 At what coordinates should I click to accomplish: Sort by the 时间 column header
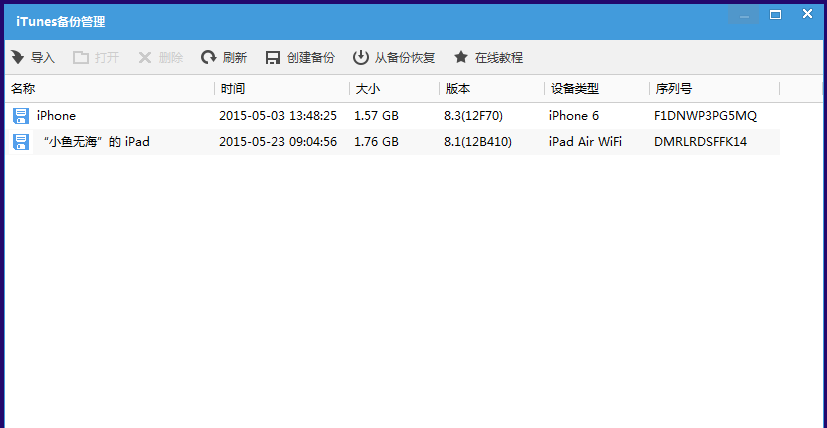(x=233, y=89)
